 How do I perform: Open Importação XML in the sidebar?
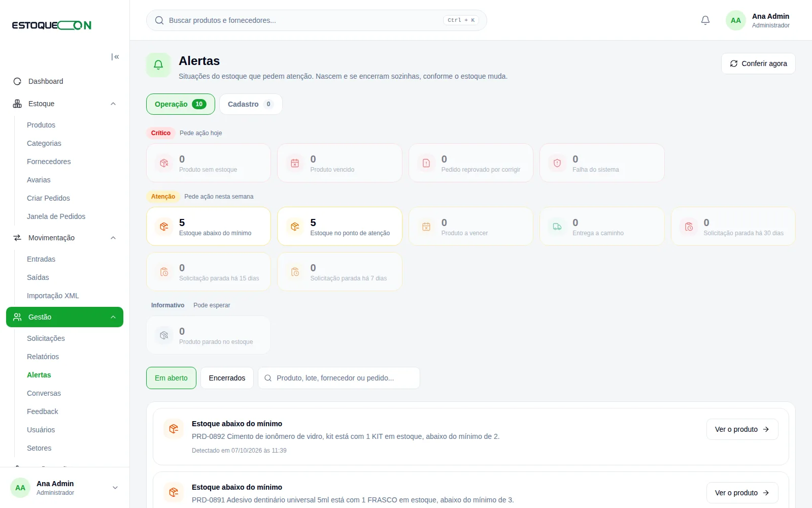pos(53,296)
